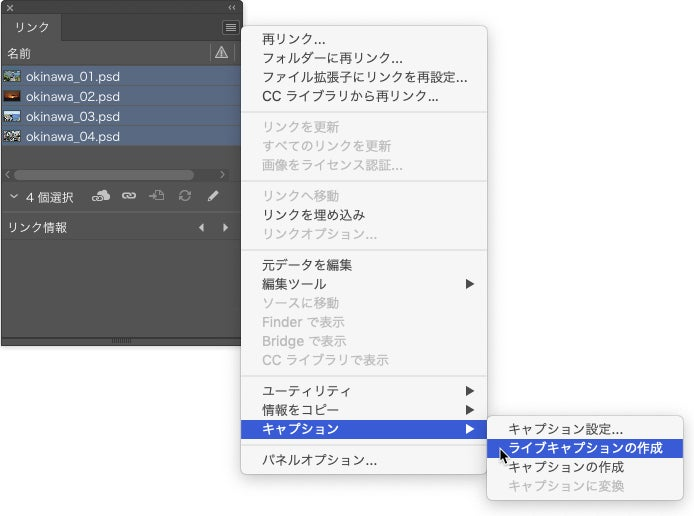The height and width of the screenshot is (516, 694).
Task: Collapse the panel using the double-arrow icon
Action: click(232, 8)
